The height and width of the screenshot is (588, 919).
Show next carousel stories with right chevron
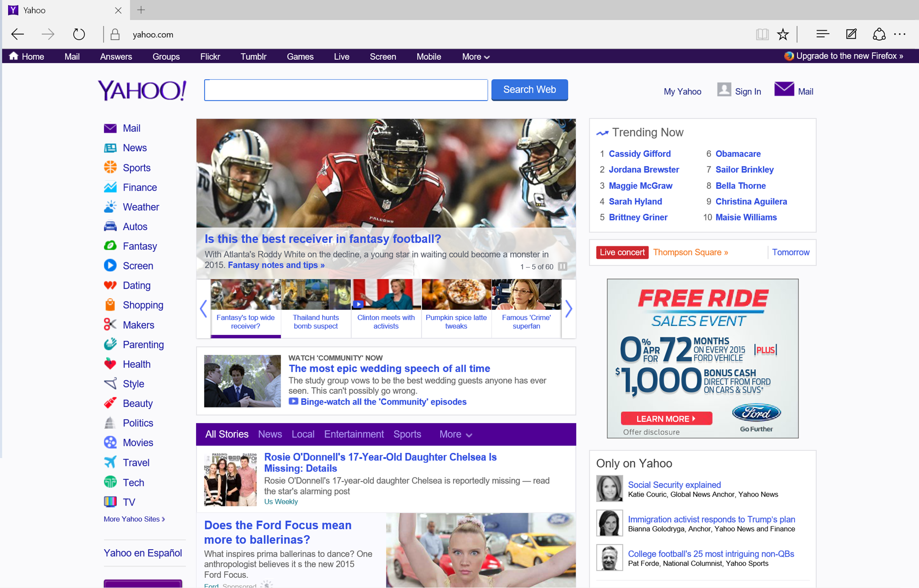pos(569,309)
